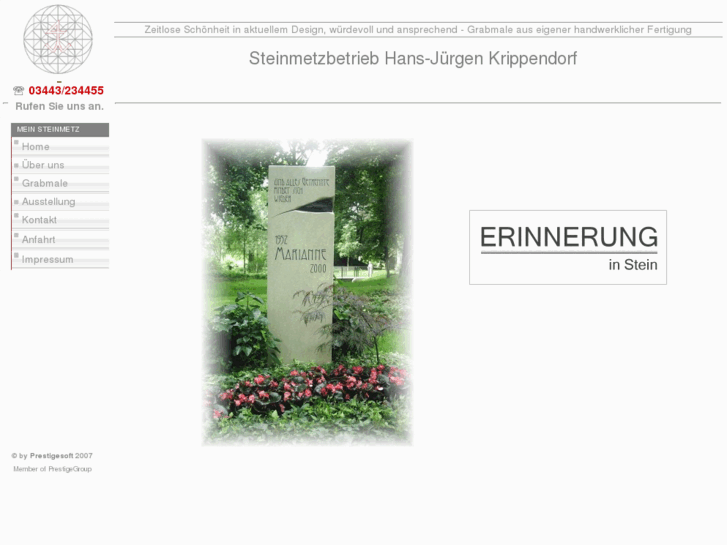Viewport: 727px width, 545px height.
Task: Select the Anfahrt menu item
Action: (x=38, y=239)
